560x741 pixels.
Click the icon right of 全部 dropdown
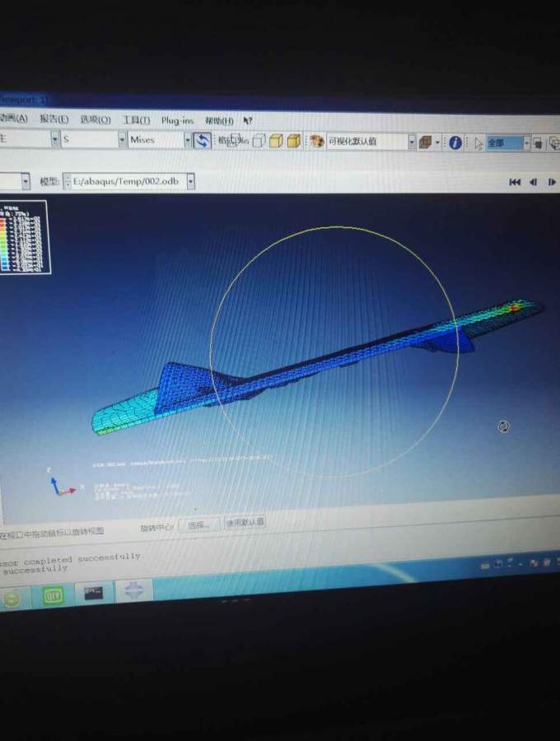pos(537,143)
